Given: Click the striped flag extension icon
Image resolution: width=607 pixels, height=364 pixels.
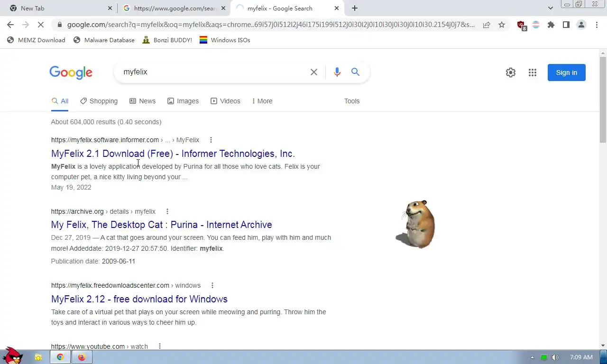Looking at the screenshot, I should pyautogui.click(x=536, y=25).
